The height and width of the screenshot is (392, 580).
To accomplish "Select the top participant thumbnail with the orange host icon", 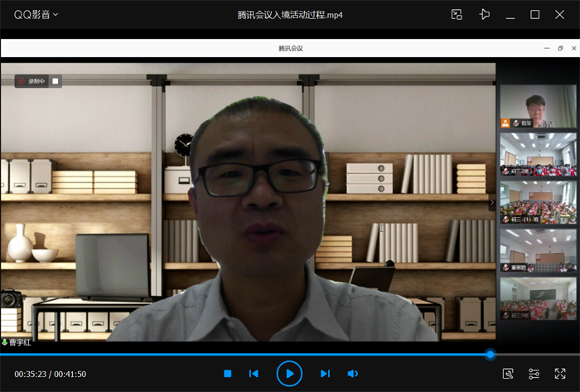I will tap(539, 107).
